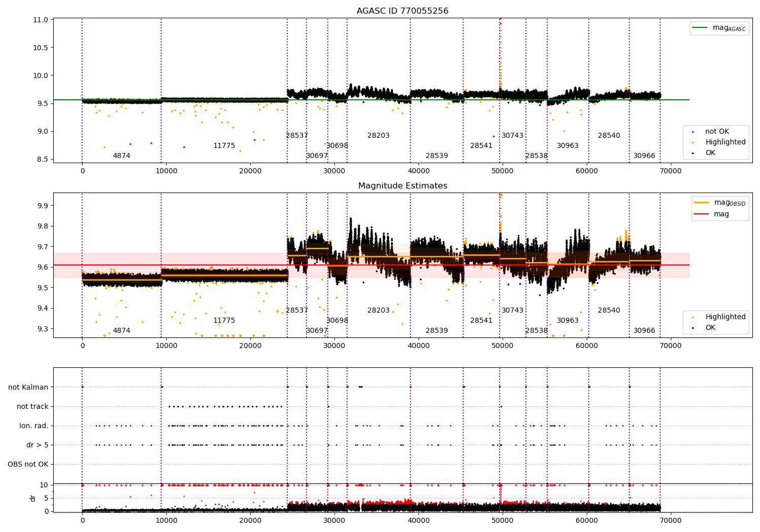Click obsid label 28538 in the top plot
The image size is (760, 532).
(537, 156)
